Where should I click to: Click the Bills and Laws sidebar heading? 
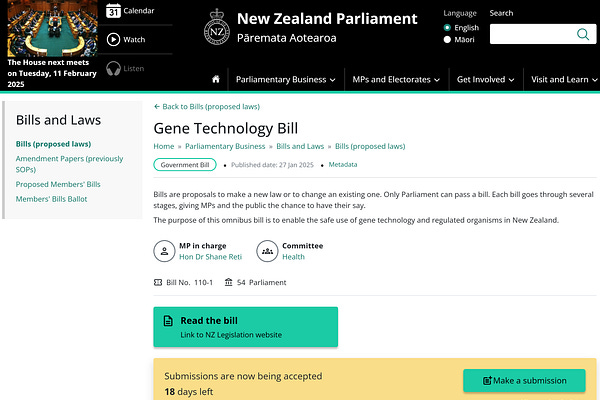pos(58,120)
